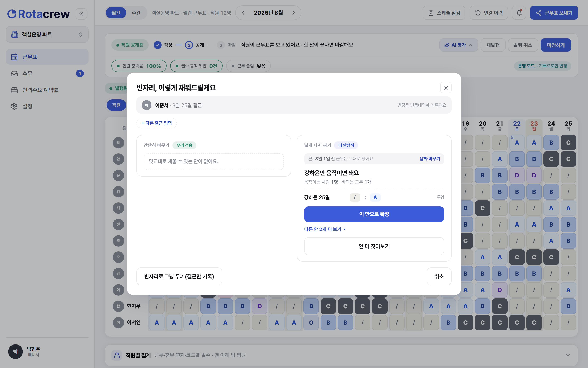This screenshot has height=368, width=588.
Task: Click 인원 충족률 100% indicator
Action: tap(139, 66)
